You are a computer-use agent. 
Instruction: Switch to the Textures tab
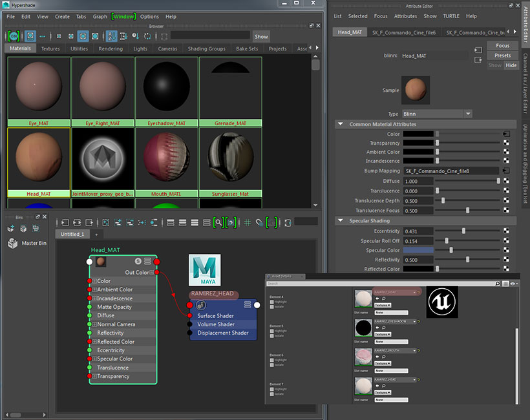pos(50,48)
